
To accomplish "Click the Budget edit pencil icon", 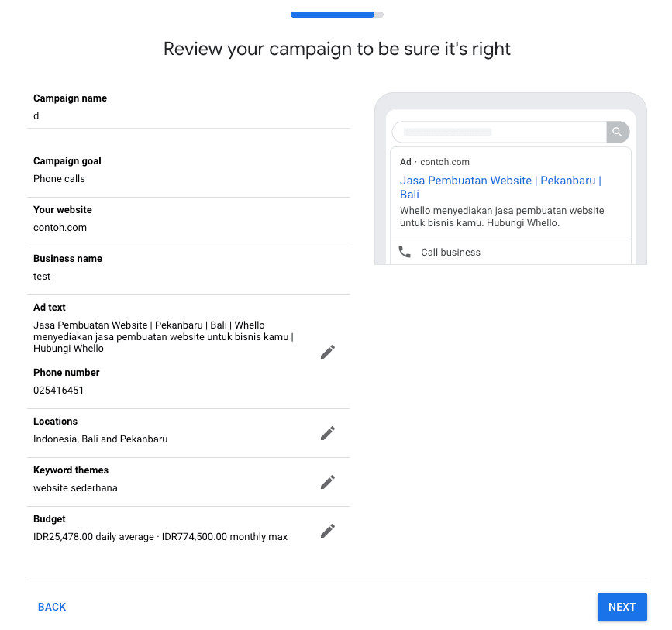I will (x=328, y=531).
